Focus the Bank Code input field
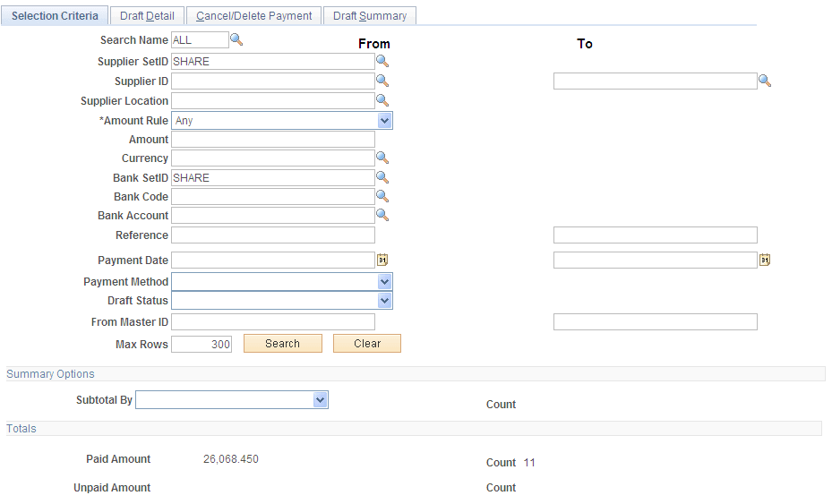Image resolution: width=832 pixels, height=504 pixels. tap(273, 197)
